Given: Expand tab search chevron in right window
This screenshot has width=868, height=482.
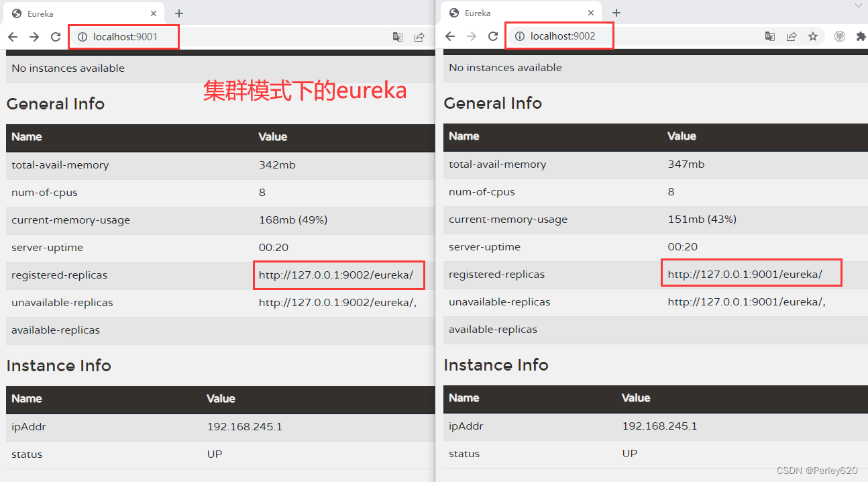Looking at the screenshot, I should pos(858,5).
